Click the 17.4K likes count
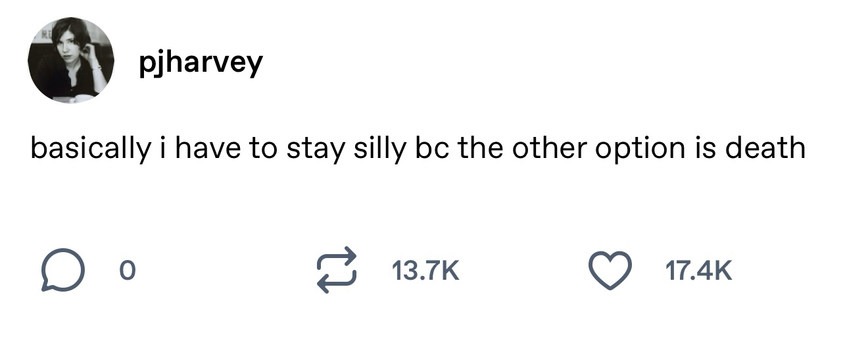868x341 pixels. tap(698, 271)
